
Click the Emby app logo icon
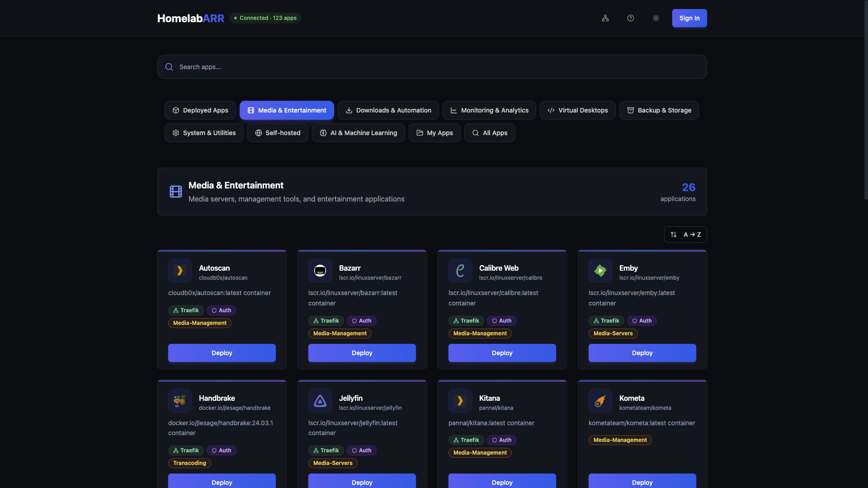[600, 271]
